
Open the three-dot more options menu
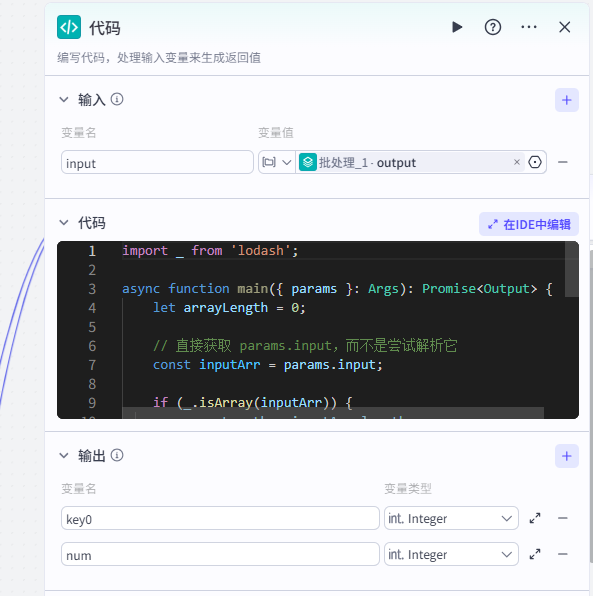[529, 27]
